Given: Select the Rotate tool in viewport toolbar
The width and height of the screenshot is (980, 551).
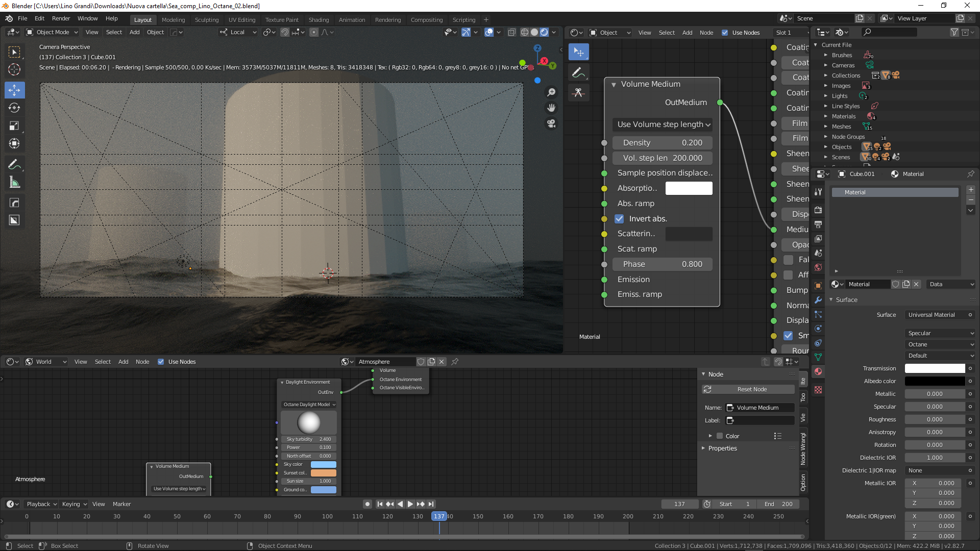Looking at the screenshot, I should point(14,108).
